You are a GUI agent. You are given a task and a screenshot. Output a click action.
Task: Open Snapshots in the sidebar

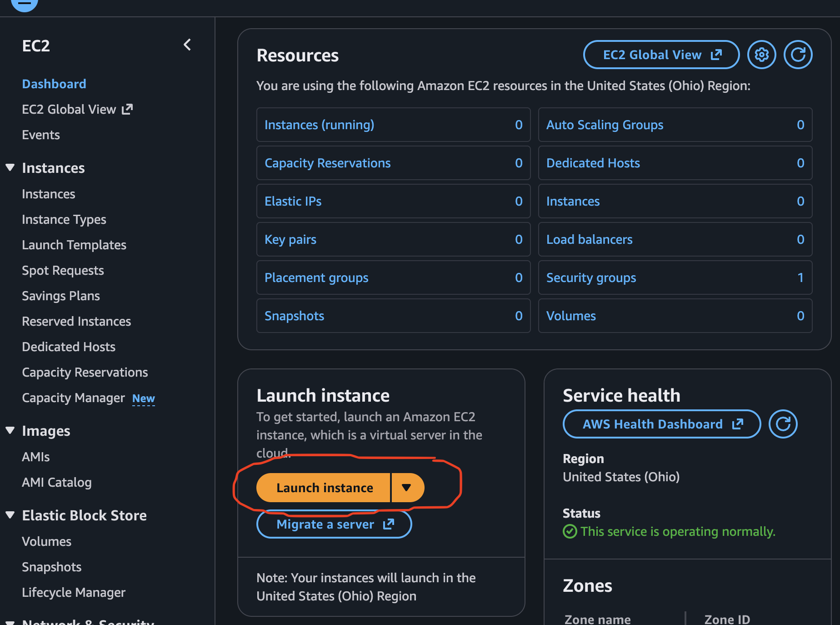pos(52,567)
